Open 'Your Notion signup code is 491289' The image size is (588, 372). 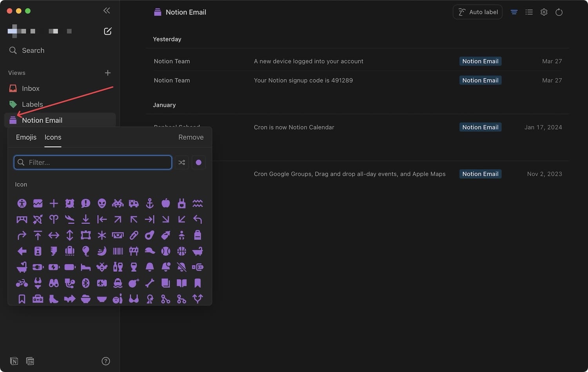point(303,80)
